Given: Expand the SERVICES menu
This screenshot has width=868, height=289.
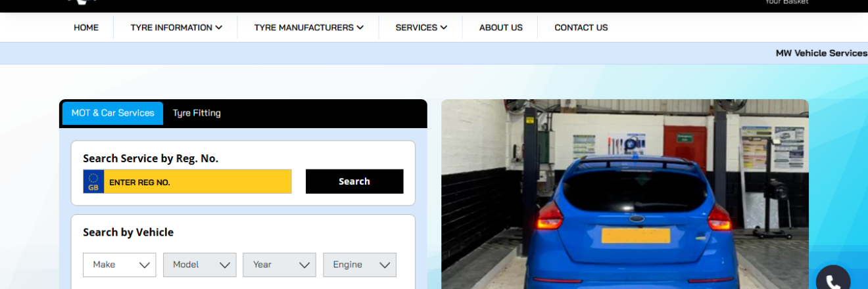Looking at the screenshot, I should (x=422, y=28).
